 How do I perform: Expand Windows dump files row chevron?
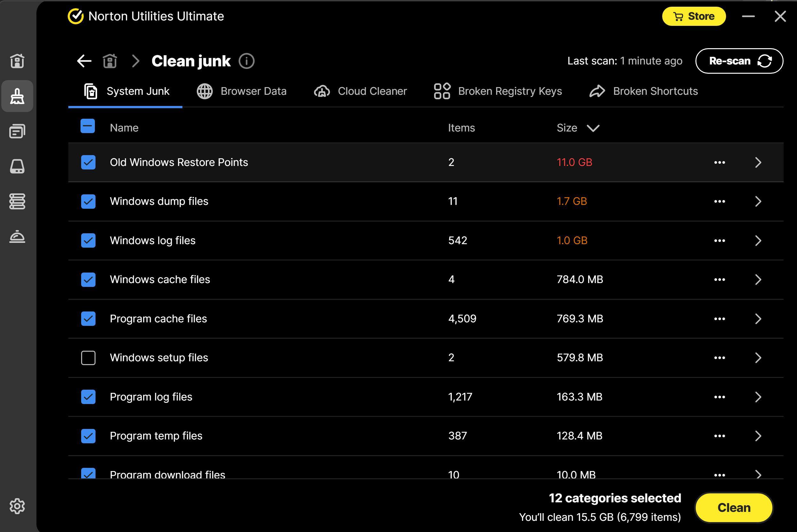pyautogui.click(x=758, y=201)
